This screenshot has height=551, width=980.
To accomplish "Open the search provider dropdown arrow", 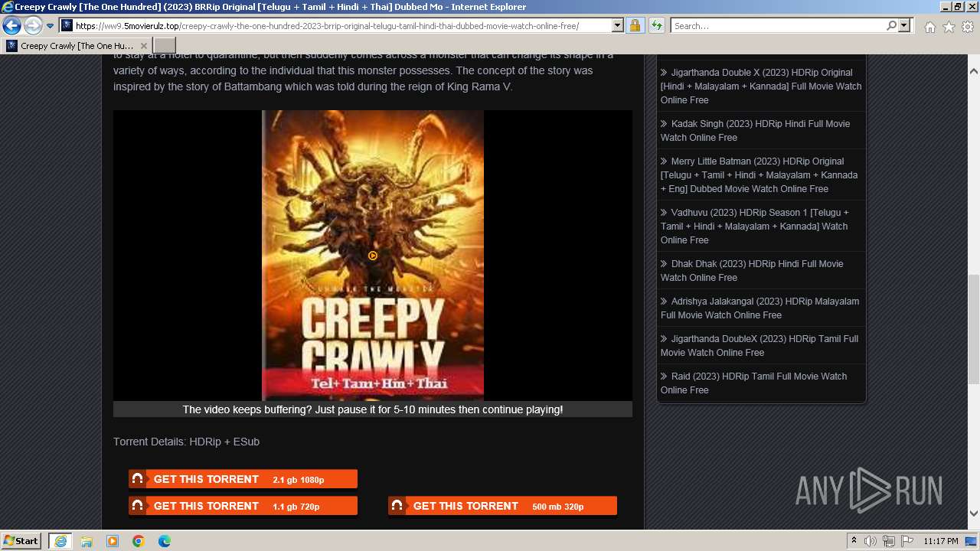I will [x=904, y=26].
